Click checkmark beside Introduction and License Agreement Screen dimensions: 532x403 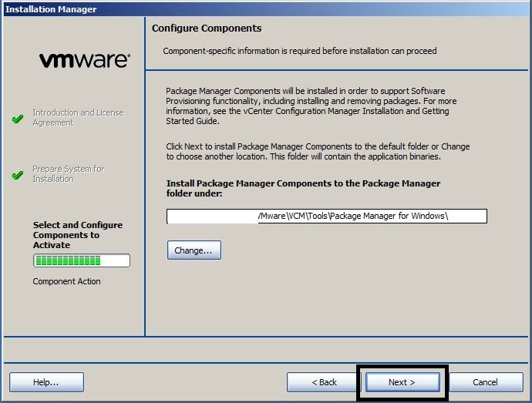(18, 119)
